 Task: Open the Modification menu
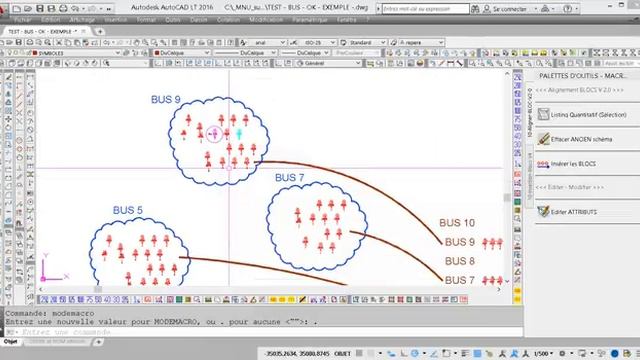(266, 20)
